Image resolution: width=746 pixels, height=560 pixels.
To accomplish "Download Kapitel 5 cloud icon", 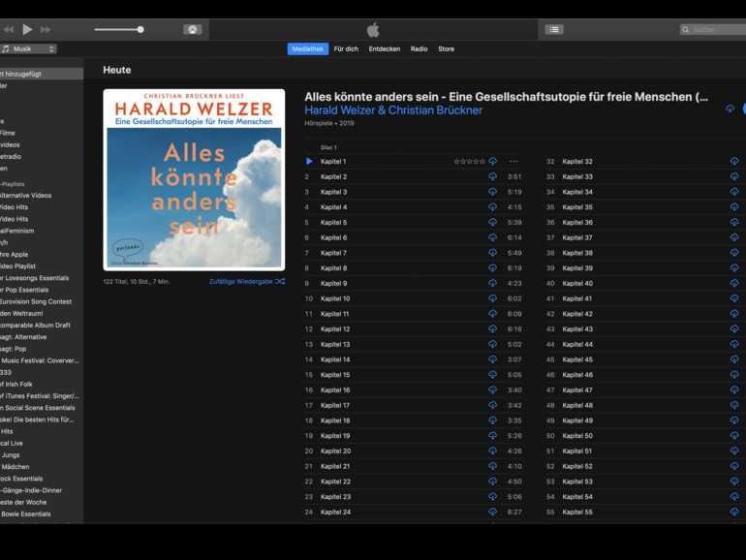I will 493,222.
